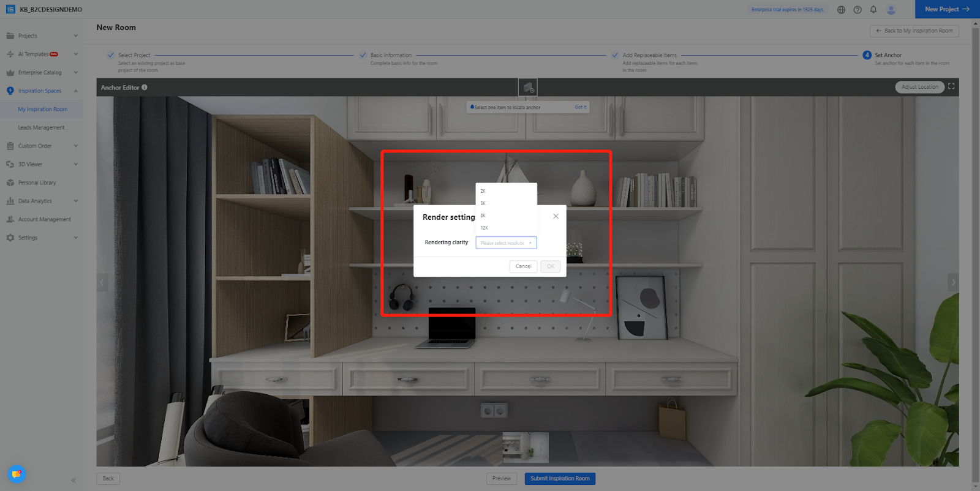The image size is (980, 491).
Task: Click the globe language icon
Action: (841, 10)
